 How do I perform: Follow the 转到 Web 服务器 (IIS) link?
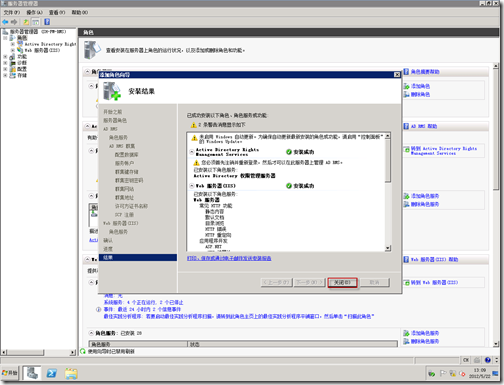pos(434,282)
